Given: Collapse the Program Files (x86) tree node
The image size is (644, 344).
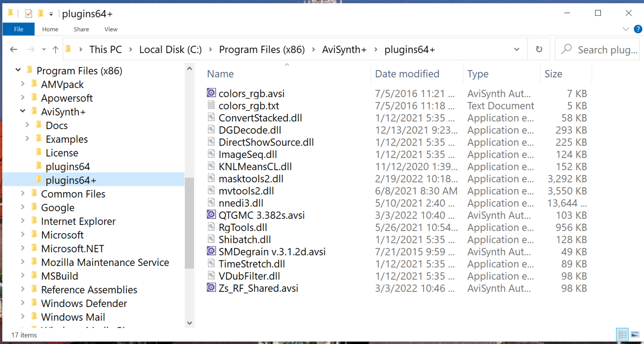Looking at the screenshot, I should (x=18, y=70).
